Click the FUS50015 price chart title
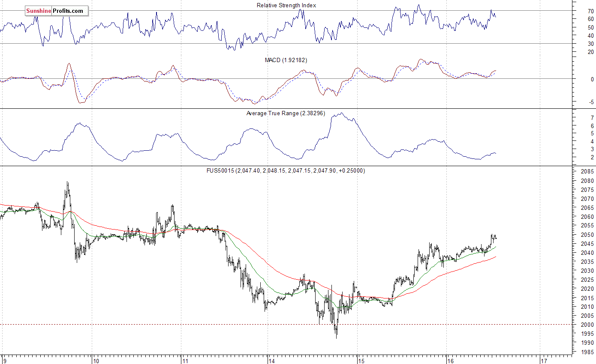The height and width of the screenshot is (364, 596). click(286, 170)
